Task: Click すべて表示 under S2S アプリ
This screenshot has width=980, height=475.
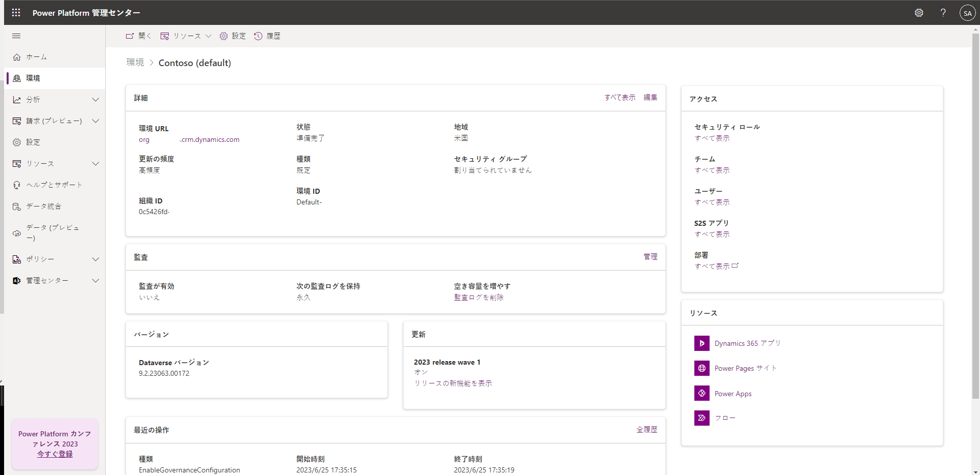Action: coord(712,234)
